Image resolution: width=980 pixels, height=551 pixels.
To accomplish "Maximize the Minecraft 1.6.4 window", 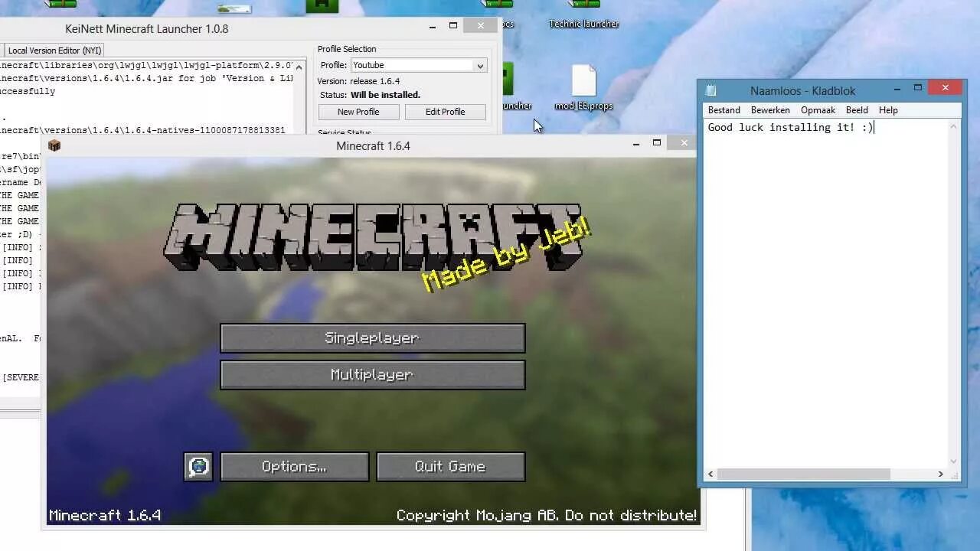I will click(x=656, y=143).
